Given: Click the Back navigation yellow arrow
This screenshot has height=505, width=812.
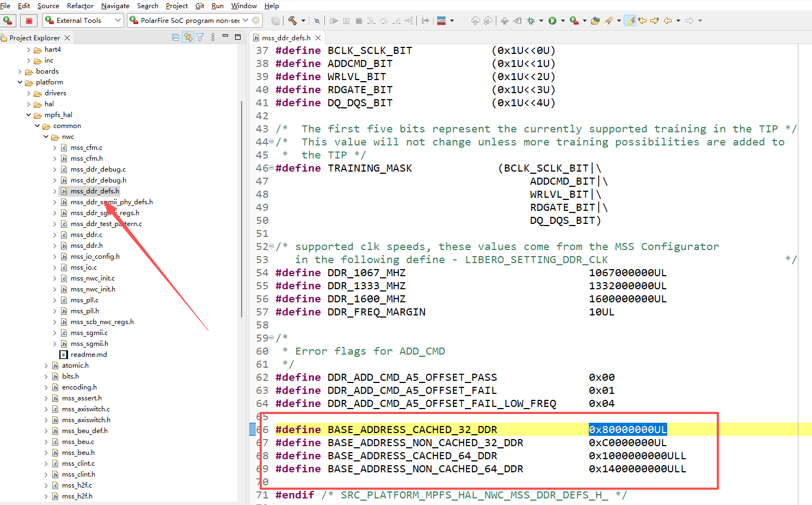Looking at the screenshot, I should pos(668,21).
